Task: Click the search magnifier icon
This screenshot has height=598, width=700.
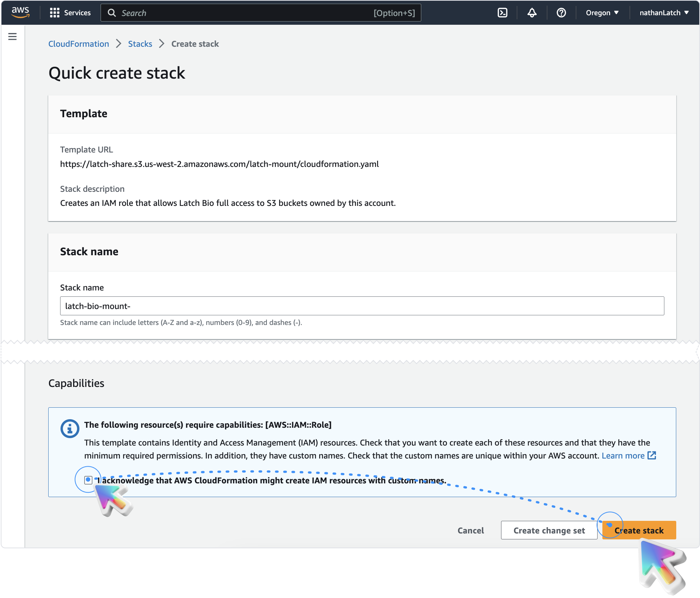Action: pos(111,13)
